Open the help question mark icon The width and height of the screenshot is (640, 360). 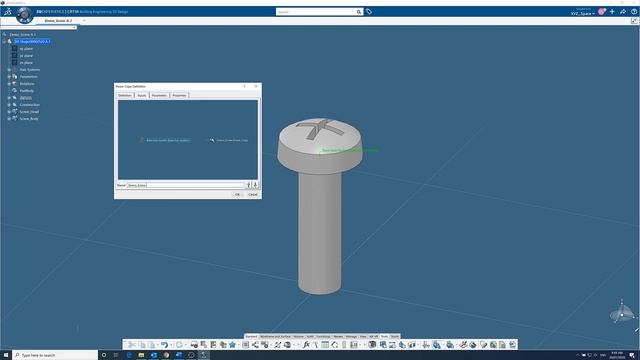pyautogui.click(x=634, y=12)
